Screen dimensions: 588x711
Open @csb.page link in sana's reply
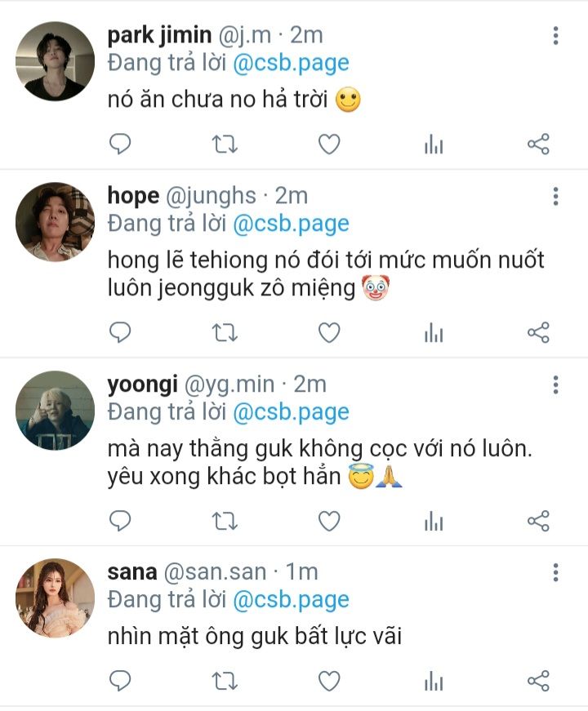coord(291,600)
